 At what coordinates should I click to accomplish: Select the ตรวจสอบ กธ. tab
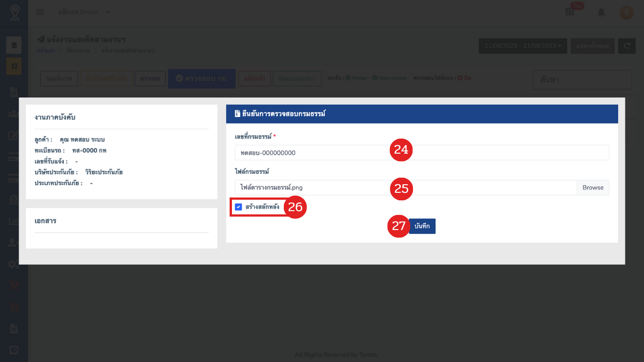202,79
